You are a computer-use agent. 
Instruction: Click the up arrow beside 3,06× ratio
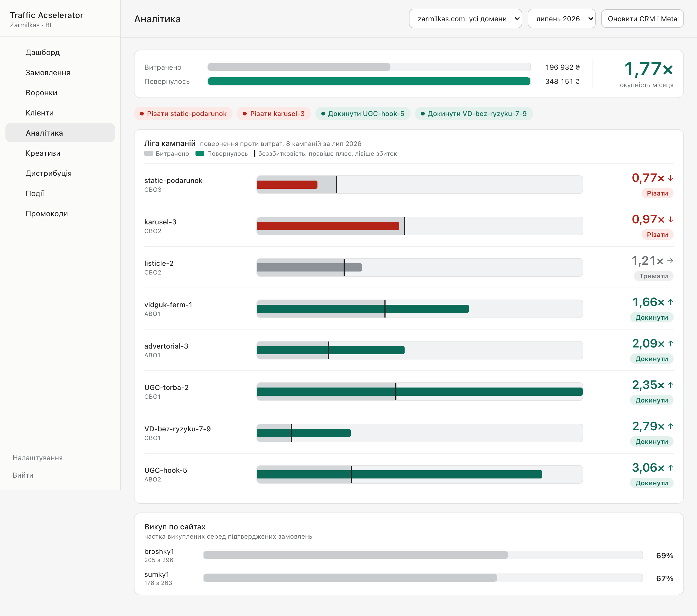pos(670,467)
